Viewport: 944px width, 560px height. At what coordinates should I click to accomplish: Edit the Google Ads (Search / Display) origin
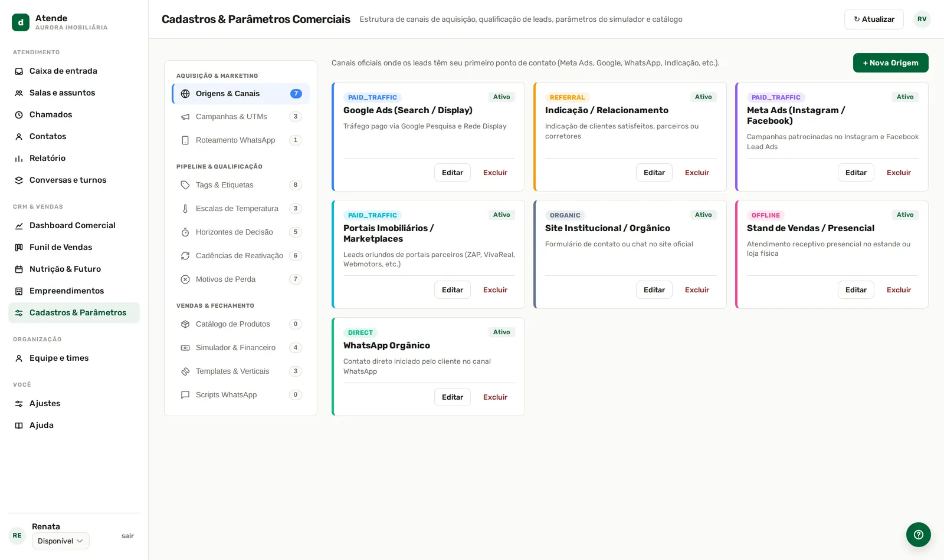click(x=453, y=173)
